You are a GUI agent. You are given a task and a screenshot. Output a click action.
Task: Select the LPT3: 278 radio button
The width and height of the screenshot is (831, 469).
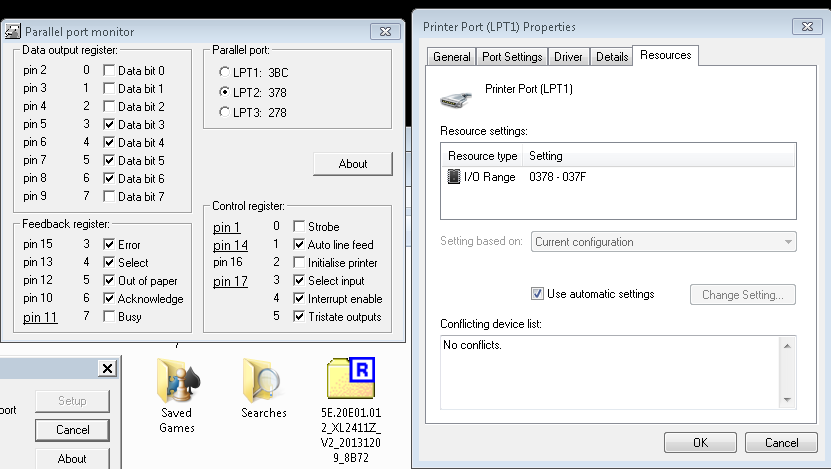pos(224,113)
